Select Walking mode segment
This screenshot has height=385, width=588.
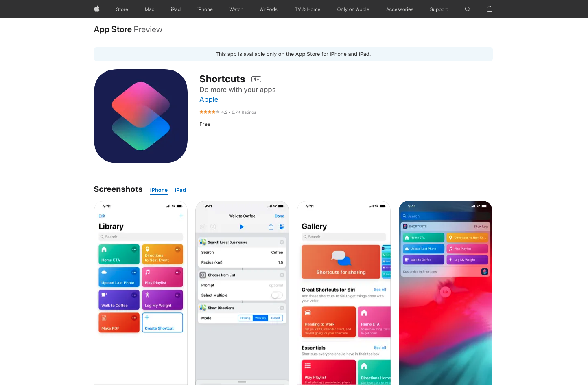(260, 318)
